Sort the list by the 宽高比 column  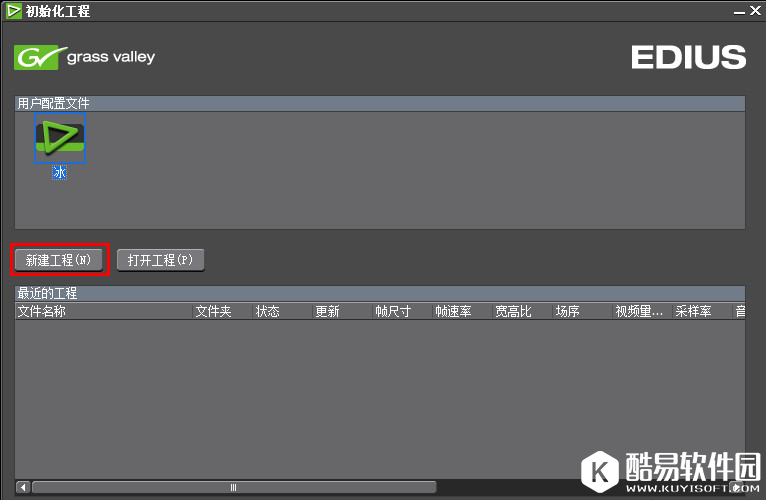pos(523,311)
